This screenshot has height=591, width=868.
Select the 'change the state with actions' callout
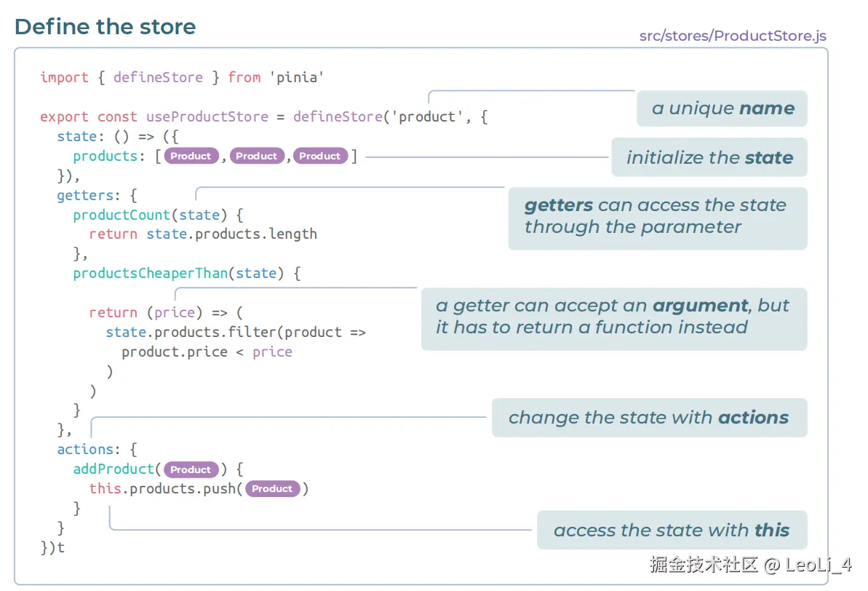point(648,418)
